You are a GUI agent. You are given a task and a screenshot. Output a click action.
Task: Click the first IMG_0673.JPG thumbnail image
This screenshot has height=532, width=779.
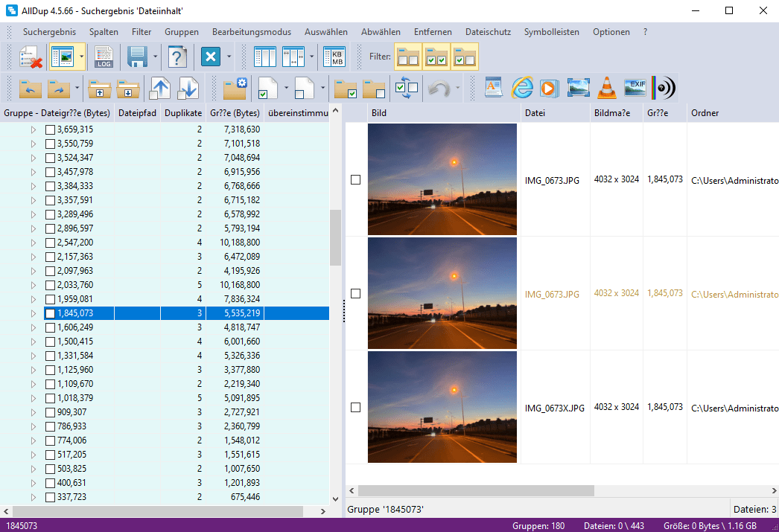pos(442,179)
